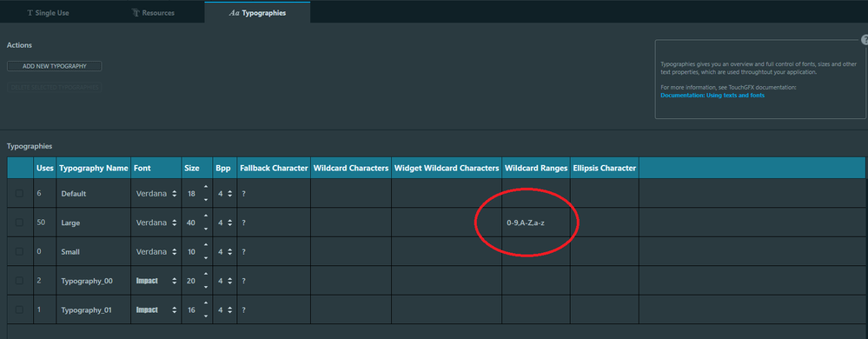Screen dimensions: 868x339
Task: Tick the checkbox for Typography_00 row
Action: pyautogui.click(x=19, y=281)
